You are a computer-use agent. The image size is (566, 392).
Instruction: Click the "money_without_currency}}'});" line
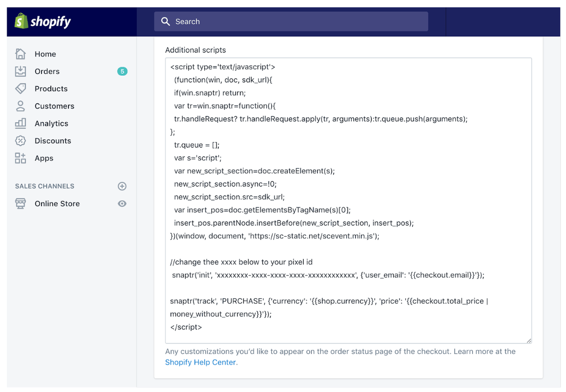(x=221, y=314)
